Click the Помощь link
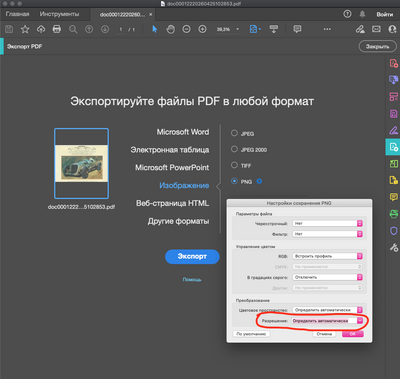 coord(192,279)
